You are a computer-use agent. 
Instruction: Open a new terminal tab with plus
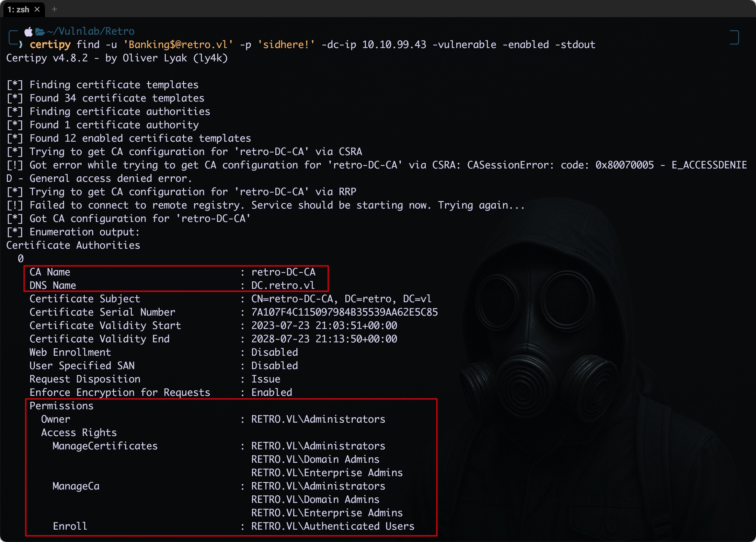coord(54,9)
